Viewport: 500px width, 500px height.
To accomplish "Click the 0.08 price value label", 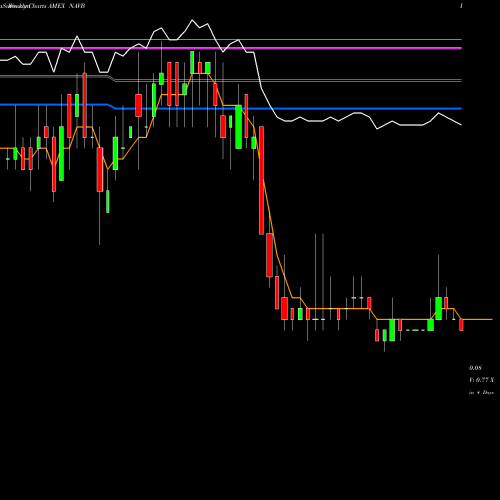I will 475,368.
